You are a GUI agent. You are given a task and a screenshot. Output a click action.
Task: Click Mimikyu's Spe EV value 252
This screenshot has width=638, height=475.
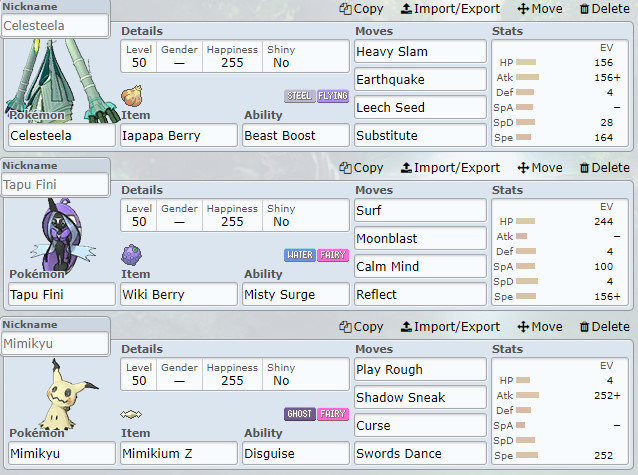click(x=603, y=455)
